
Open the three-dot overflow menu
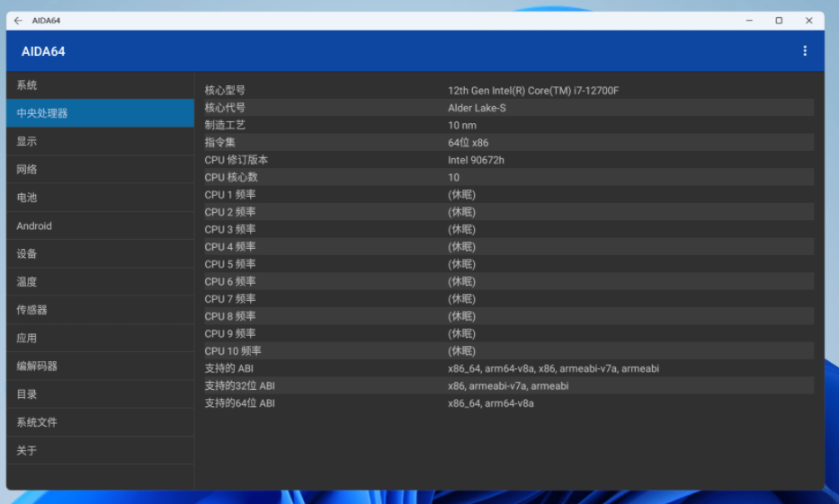pyautogui.click(x=804, y=51)
